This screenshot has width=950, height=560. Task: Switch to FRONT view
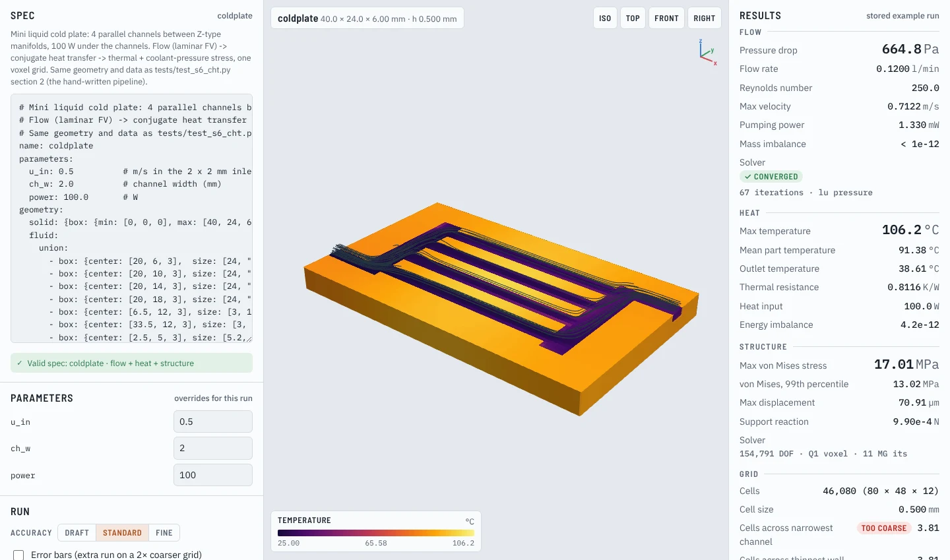(x=666, y=18)
